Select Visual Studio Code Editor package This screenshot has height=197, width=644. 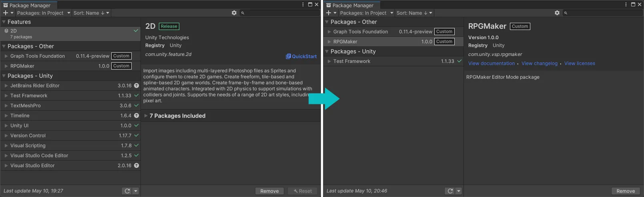(70, 155)
